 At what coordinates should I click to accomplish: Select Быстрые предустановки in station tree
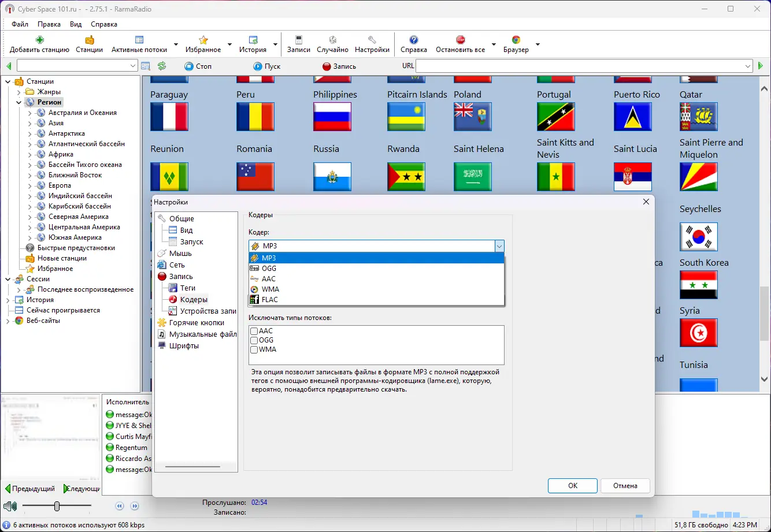point(76,248)
